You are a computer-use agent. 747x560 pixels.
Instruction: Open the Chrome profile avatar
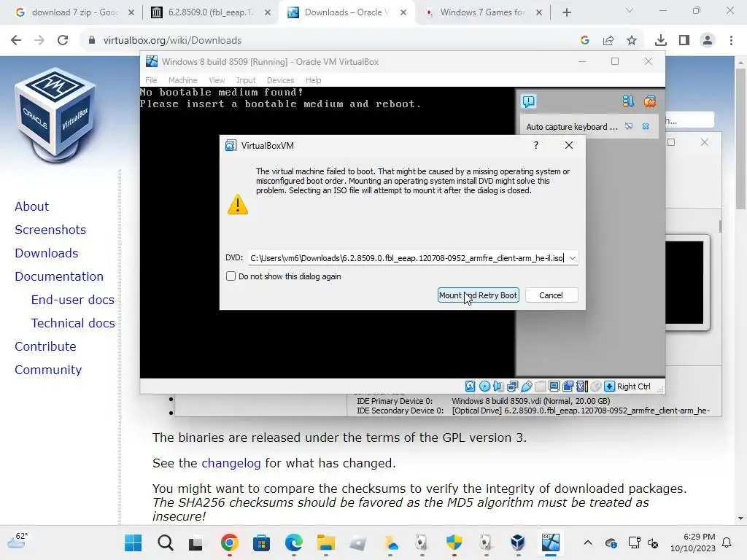coord(708,41)
